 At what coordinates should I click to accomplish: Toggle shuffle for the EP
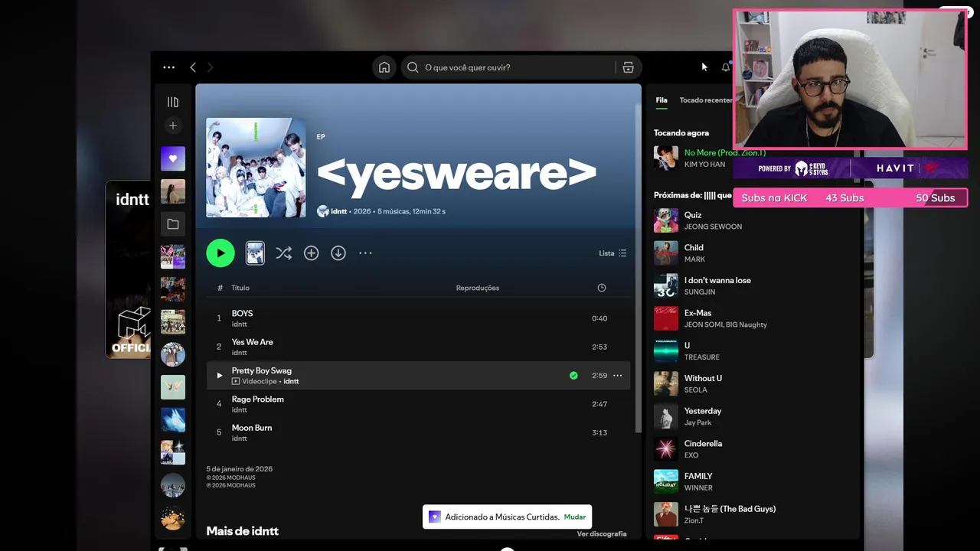[284, 253]
